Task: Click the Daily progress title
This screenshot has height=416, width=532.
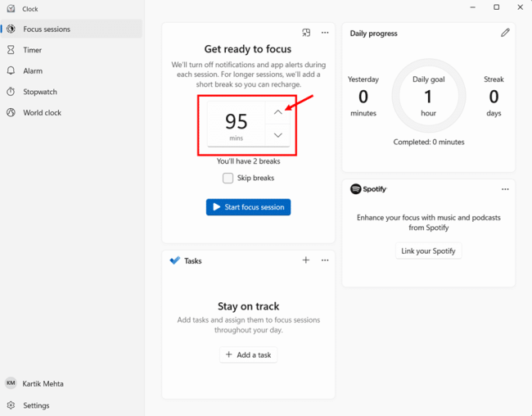Action: pyautogui.click(x=373, y=34)
